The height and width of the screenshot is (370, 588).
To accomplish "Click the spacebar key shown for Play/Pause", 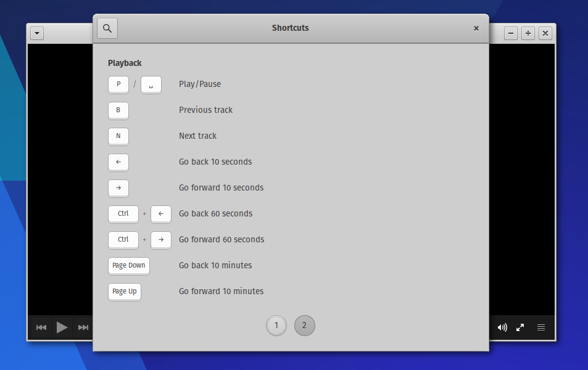I will (151, 84).
